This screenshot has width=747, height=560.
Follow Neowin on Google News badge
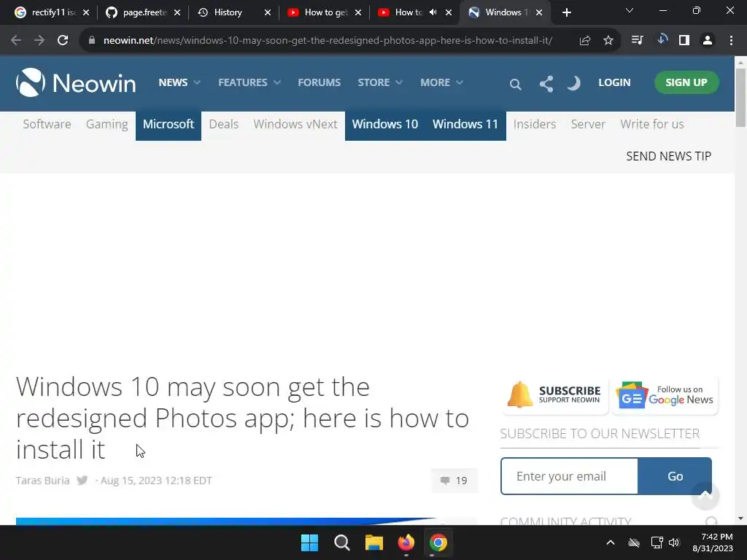click(665, 394)
